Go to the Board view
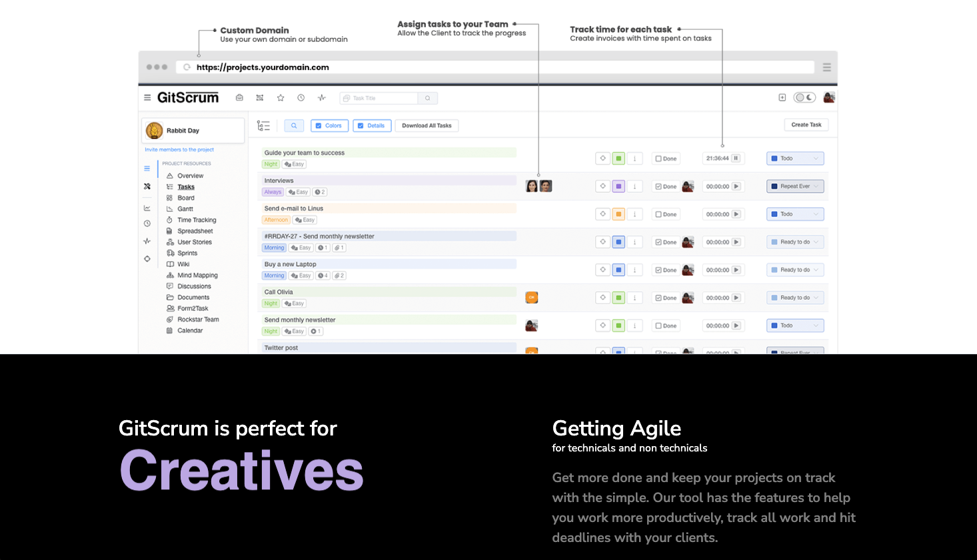 [186, 198]
